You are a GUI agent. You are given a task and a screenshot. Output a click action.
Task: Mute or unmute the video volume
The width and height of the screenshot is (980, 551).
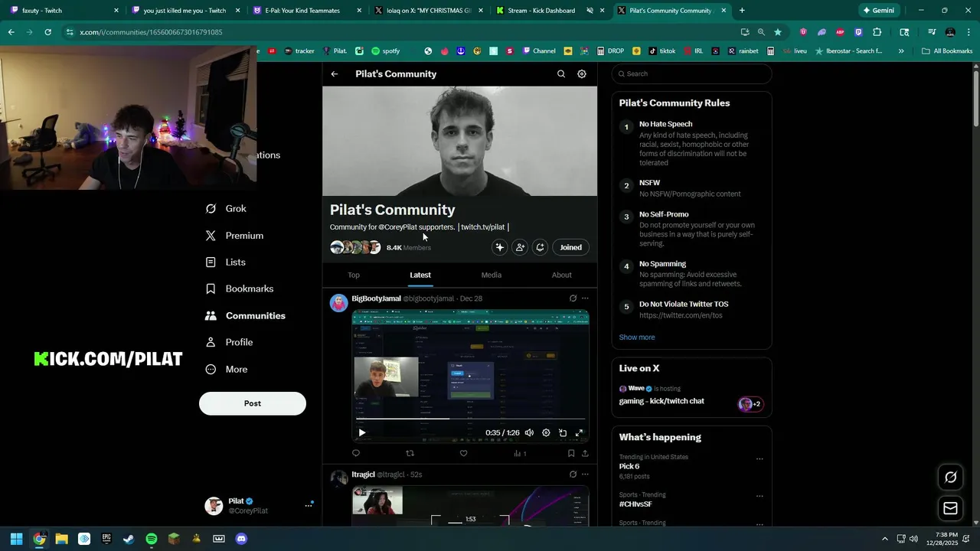[529, 433]
